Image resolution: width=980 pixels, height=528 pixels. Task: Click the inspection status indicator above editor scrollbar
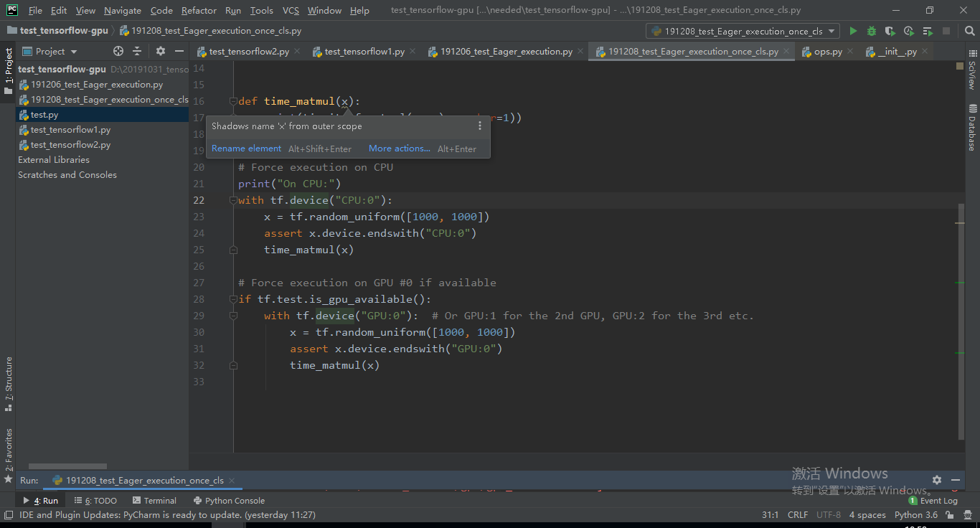pos(960,66)
